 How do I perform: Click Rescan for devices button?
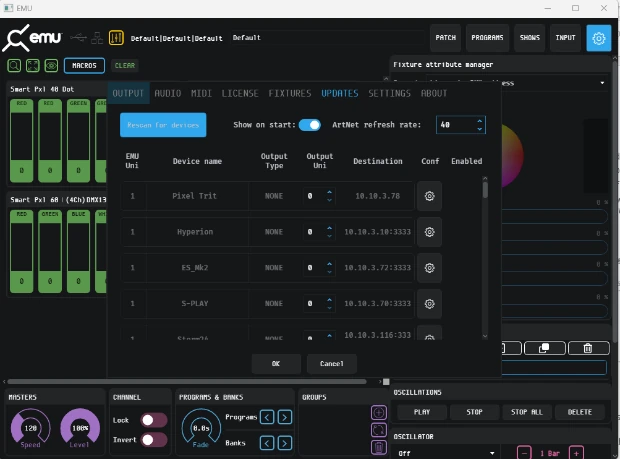[163, 125]
